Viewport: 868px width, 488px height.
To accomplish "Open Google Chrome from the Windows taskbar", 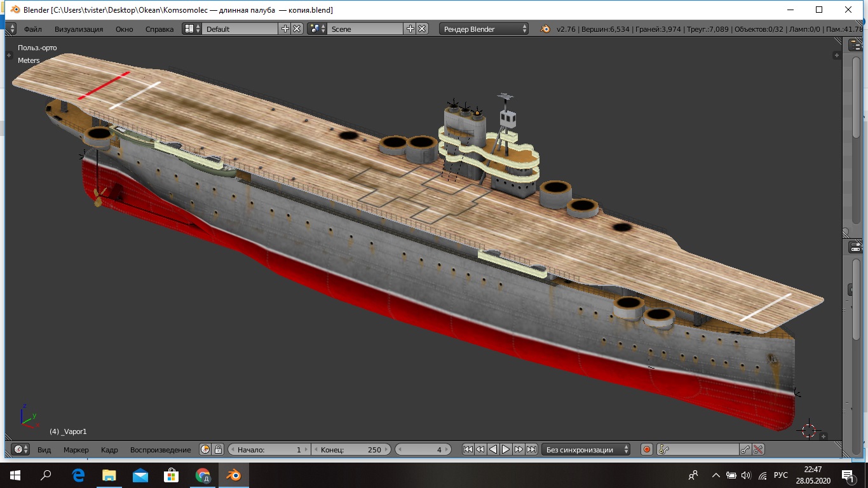I will coord(203,475).
